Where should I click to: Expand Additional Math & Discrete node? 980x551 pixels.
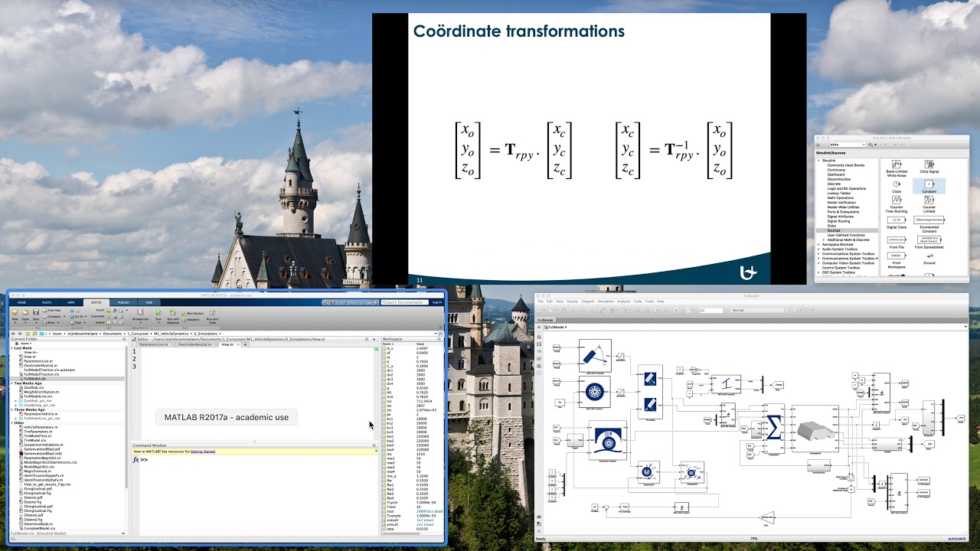(x=824, y=240)
